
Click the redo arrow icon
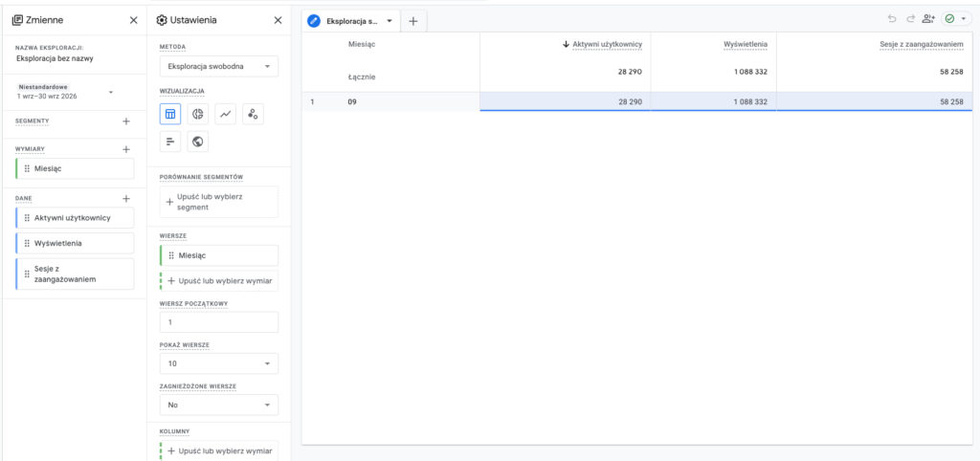click(x=911, y=19)
